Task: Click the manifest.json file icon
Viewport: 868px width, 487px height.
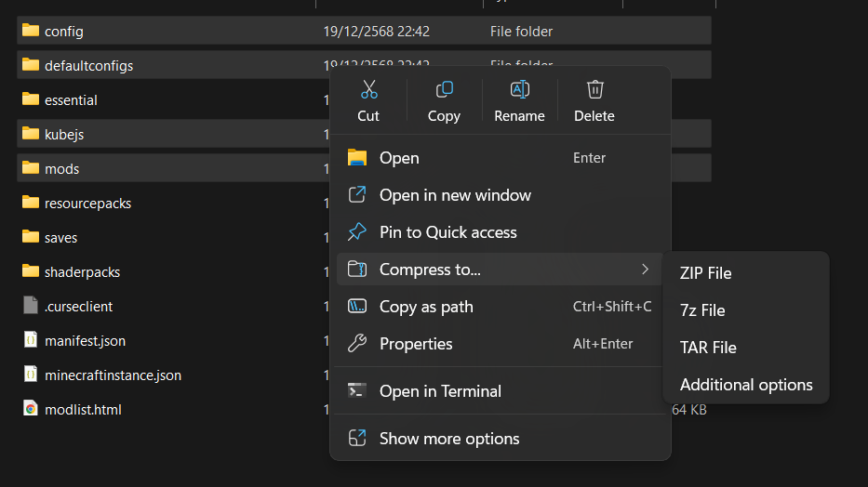Action: point(31,340)
